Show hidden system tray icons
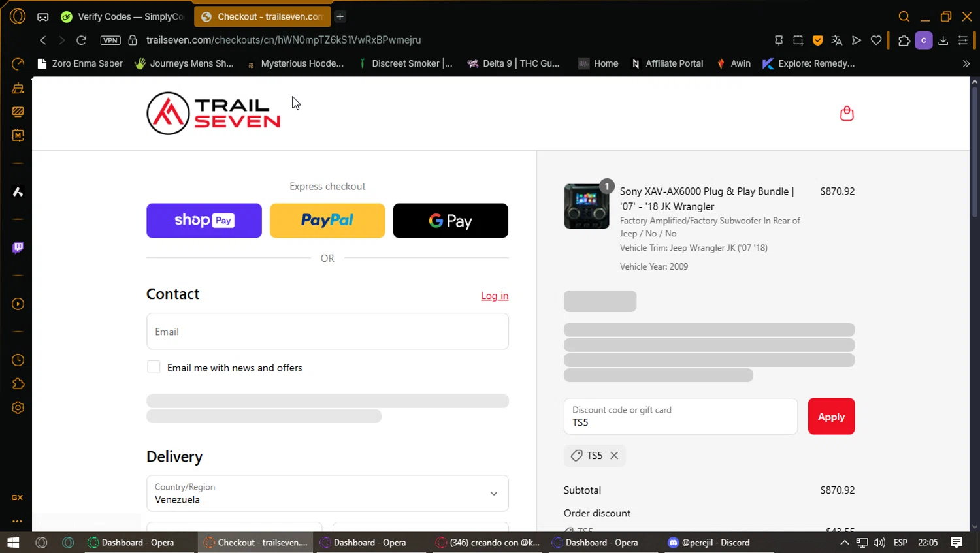 [x=844, y=543]
